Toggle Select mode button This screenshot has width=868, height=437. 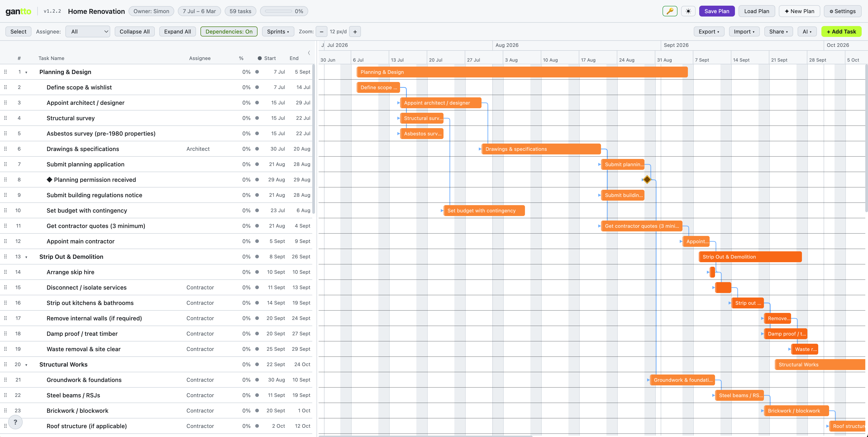click(x=18, y=32)
